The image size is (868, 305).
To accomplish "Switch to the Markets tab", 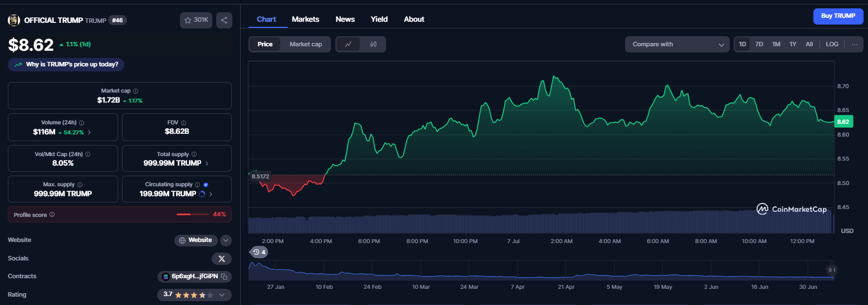I will tap(305, 19).
